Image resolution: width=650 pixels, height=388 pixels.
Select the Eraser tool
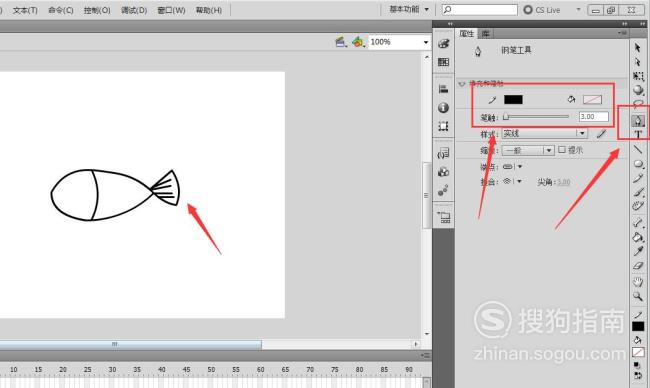[638, 266]
